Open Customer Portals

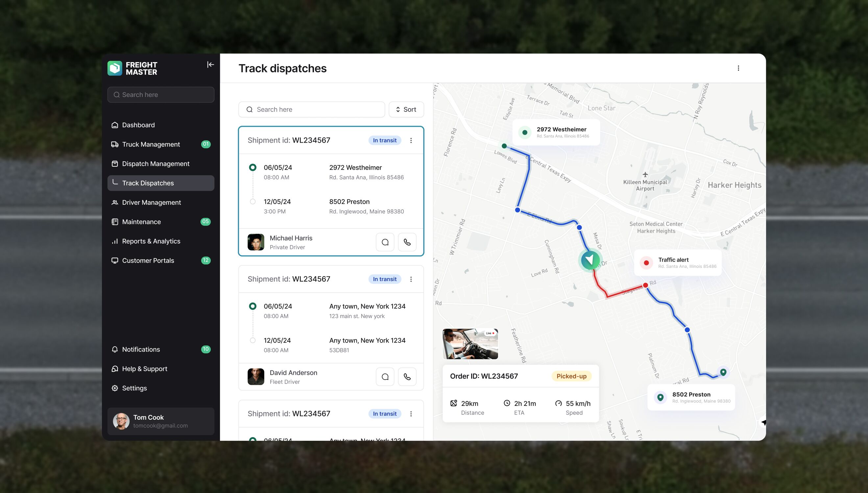[161, 260]
